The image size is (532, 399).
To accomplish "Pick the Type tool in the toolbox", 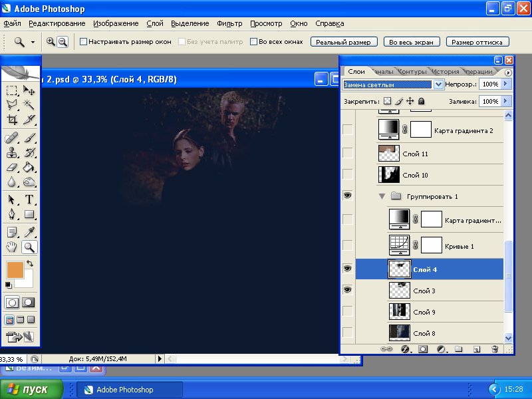I will pyautogui.click(x=29, y=200).
